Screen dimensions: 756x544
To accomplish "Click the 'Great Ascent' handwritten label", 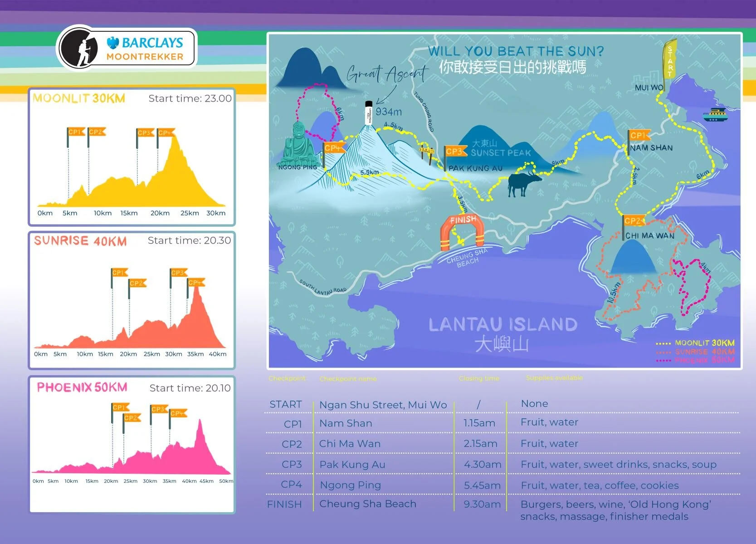I will click(387, 74).
